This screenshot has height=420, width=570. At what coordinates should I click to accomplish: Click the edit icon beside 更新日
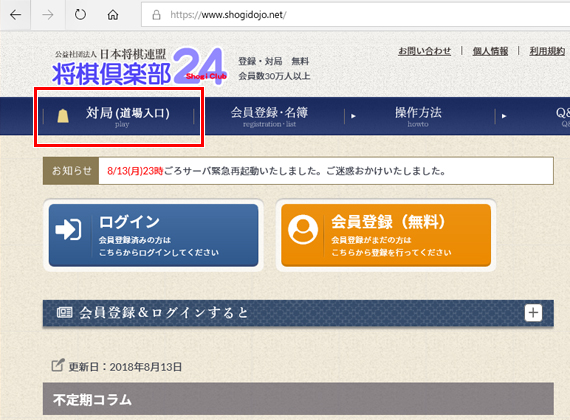57,365
